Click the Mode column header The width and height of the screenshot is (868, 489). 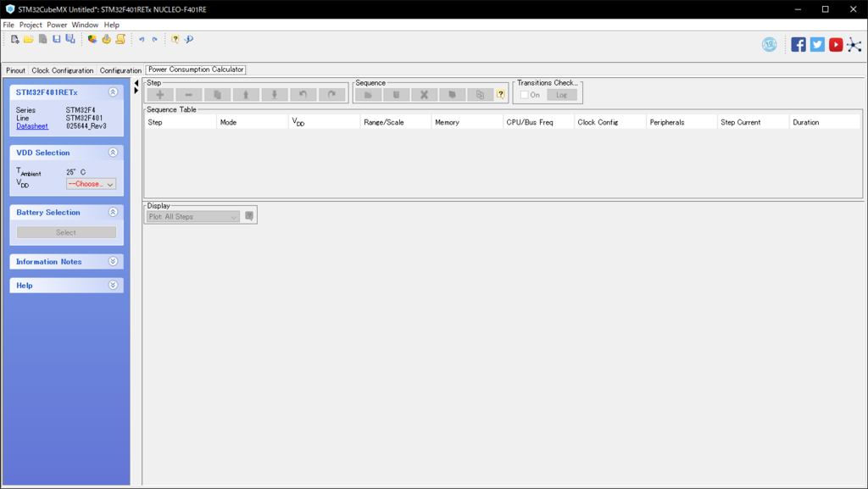(x=253, y=122)
